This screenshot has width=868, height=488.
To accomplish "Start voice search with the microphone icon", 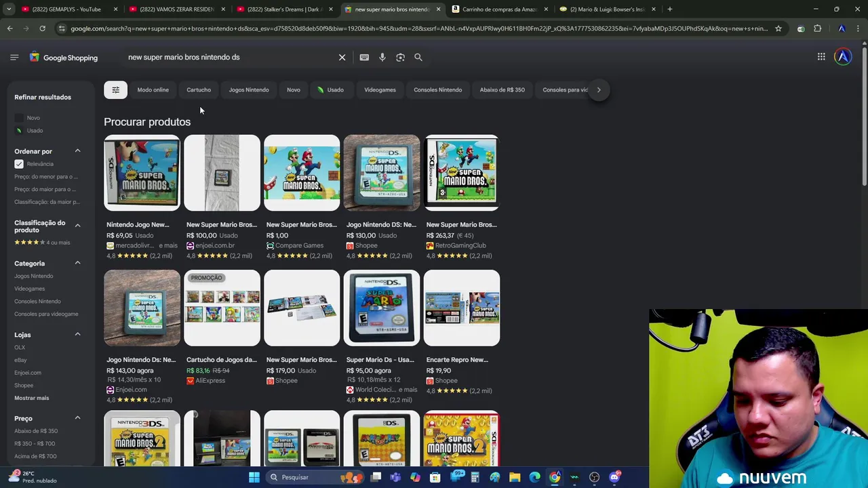I will pos(382,58).
